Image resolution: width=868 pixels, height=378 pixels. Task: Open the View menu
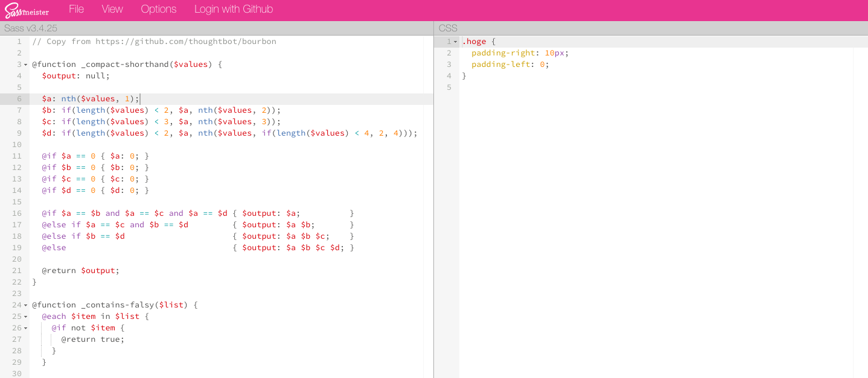pyautogui.click(x=112, y=9)
